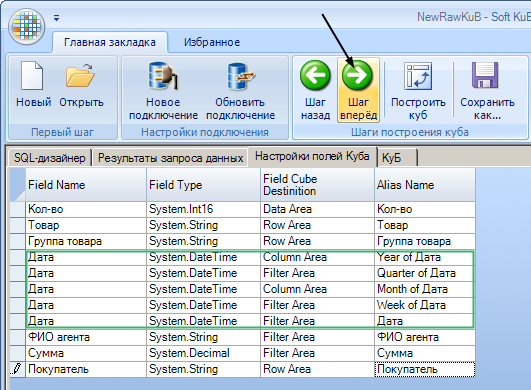Click the System.Decimal type cell
531x390 pixels.
point(204,353)
